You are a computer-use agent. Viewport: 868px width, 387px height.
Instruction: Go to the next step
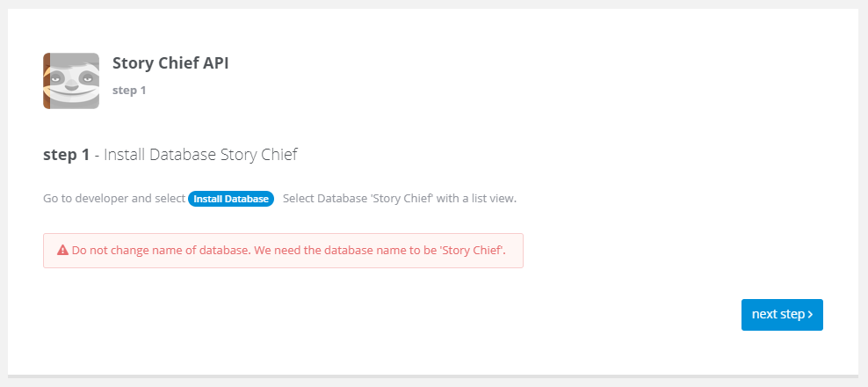point(782,315)
